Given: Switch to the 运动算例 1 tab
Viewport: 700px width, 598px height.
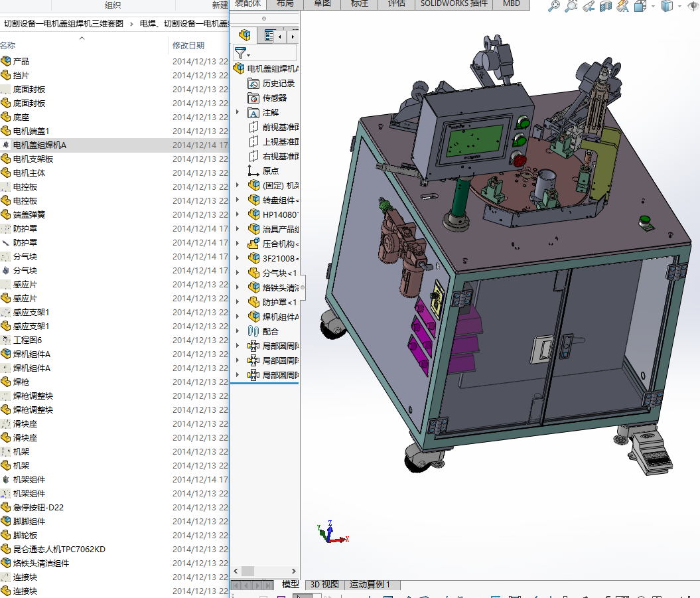Looking at the screenshot, I should click(370, 585).
